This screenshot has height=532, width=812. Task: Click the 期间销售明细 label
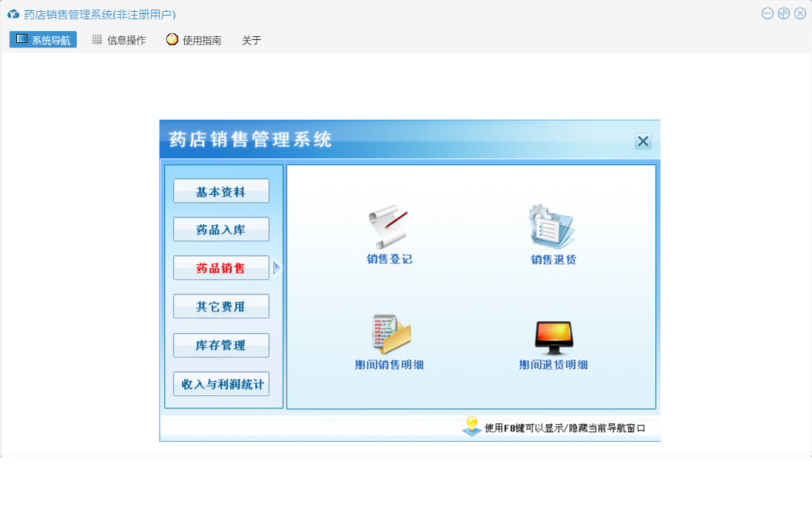click(390, 365)
